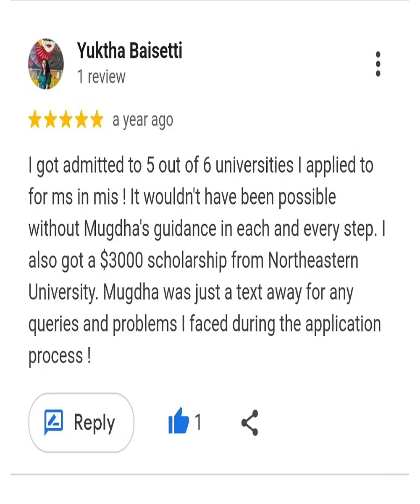
Task: Click the like count number 1
Action: click(x=198, y=422)
